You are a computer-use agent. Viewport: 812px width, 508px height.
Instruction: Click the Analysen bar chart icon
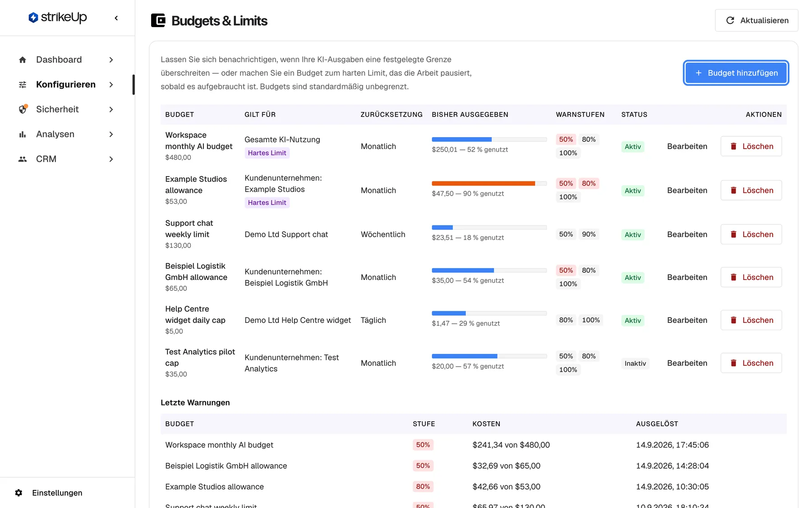tap(23, 134)
